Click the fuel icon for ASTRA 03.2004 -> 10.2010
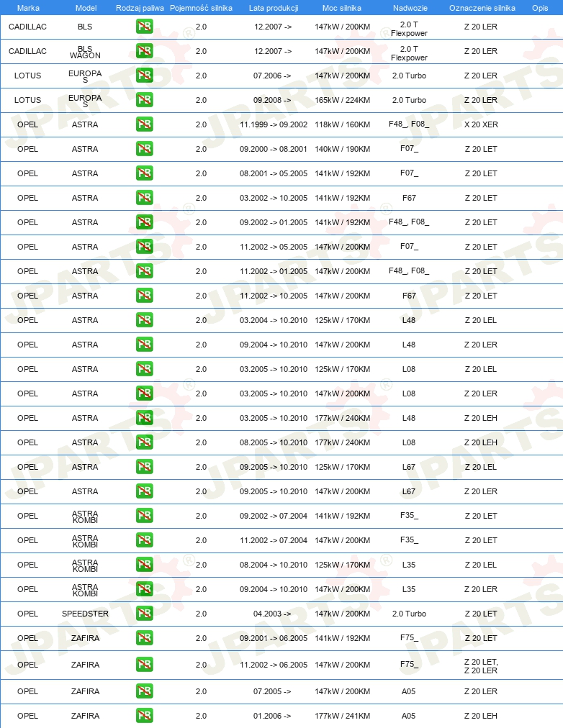 point(145,320)
